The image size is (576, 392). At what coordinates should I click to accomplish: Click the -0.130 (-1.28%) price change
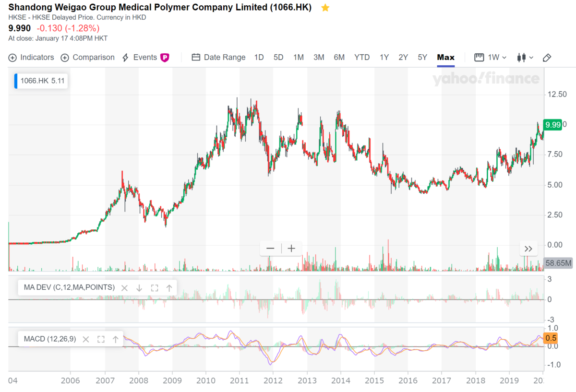tap(68, 28)
